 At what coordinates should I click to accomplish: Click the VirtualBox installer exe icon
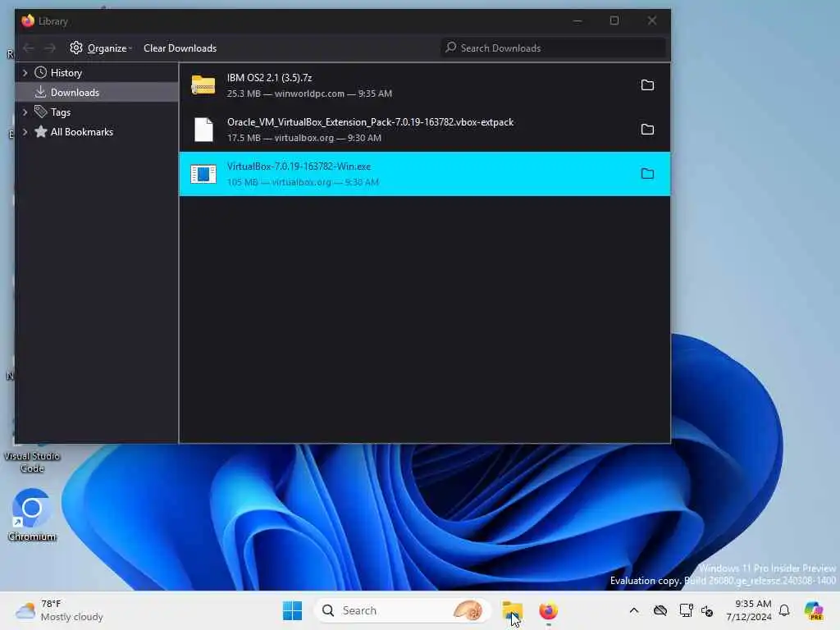tap(203, 174)
